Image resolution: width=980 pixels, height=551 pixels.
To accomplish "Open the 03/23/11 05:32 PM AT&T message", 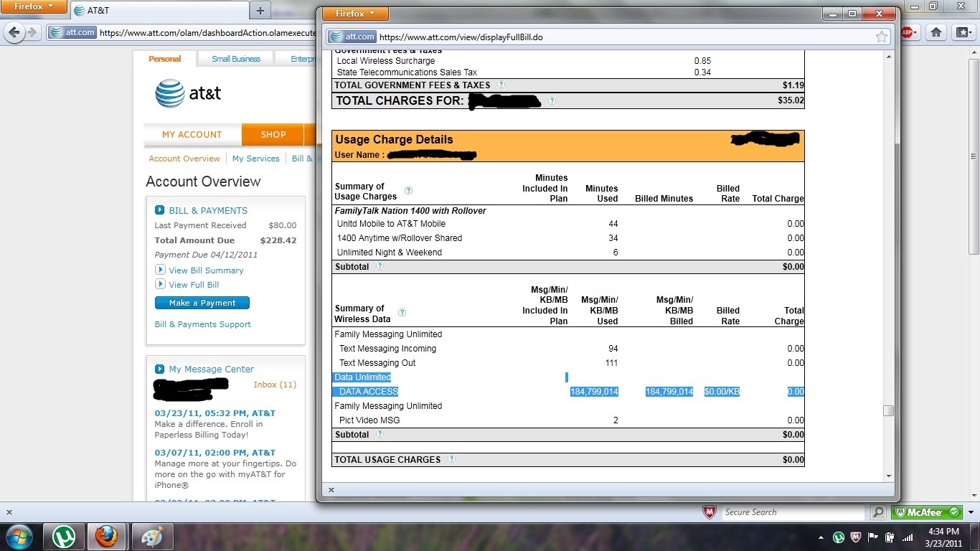I will [215, 413].
